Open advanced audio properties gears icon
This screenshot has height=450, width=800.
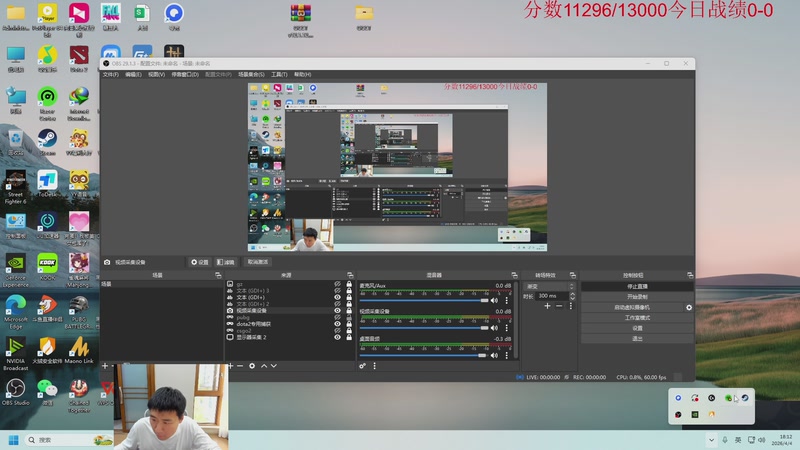coord(362,366)
